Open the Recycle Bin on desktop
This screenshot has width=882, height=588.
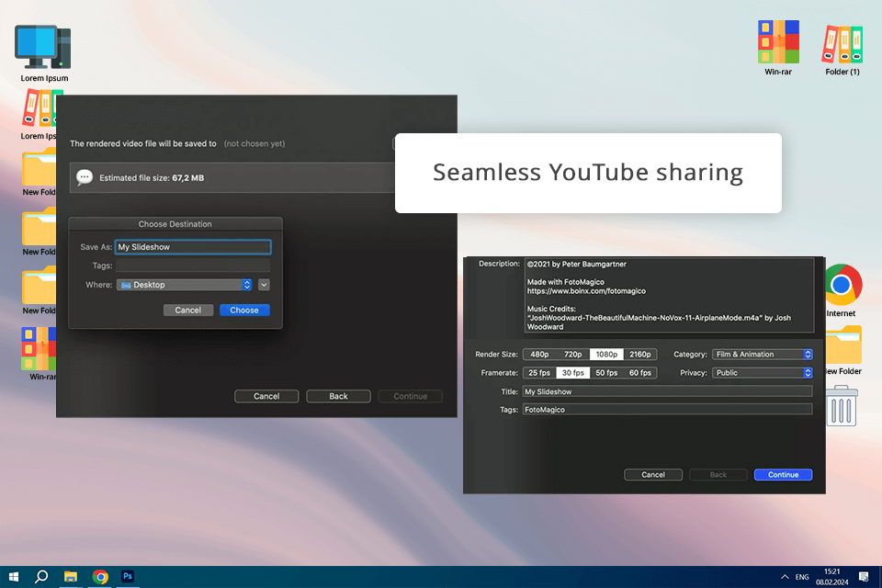point(842,406)
